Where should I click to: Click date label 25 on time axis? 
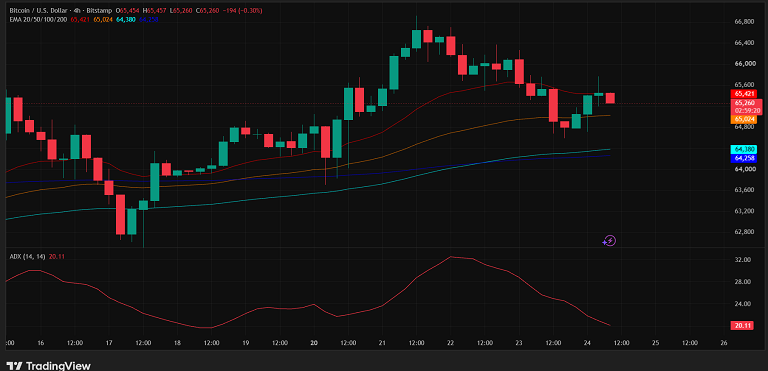(x=656, y=343)
